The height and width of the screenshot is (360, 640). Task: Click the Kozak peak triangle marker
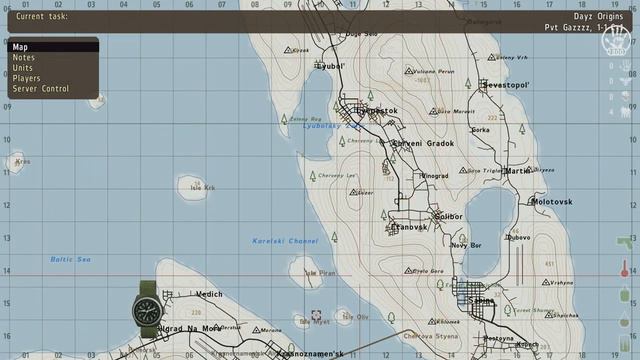(x=288, y=50)
